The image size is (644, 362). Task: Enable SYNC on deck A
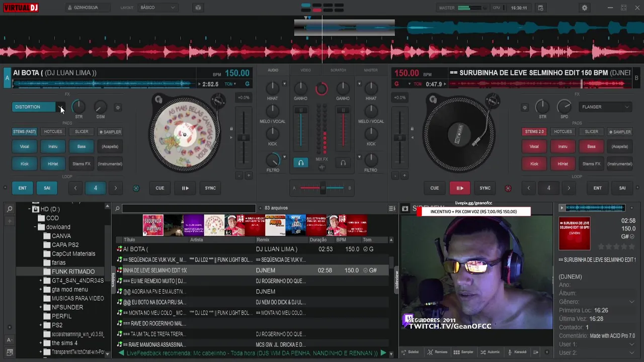pyautogui.click(x=210, y=188)
